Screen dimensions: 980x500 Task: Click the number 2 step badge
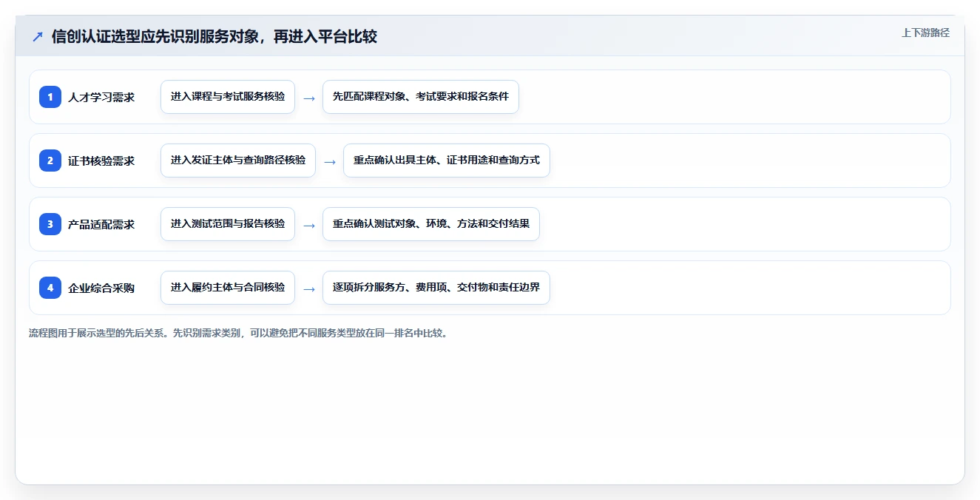point(50,161)
